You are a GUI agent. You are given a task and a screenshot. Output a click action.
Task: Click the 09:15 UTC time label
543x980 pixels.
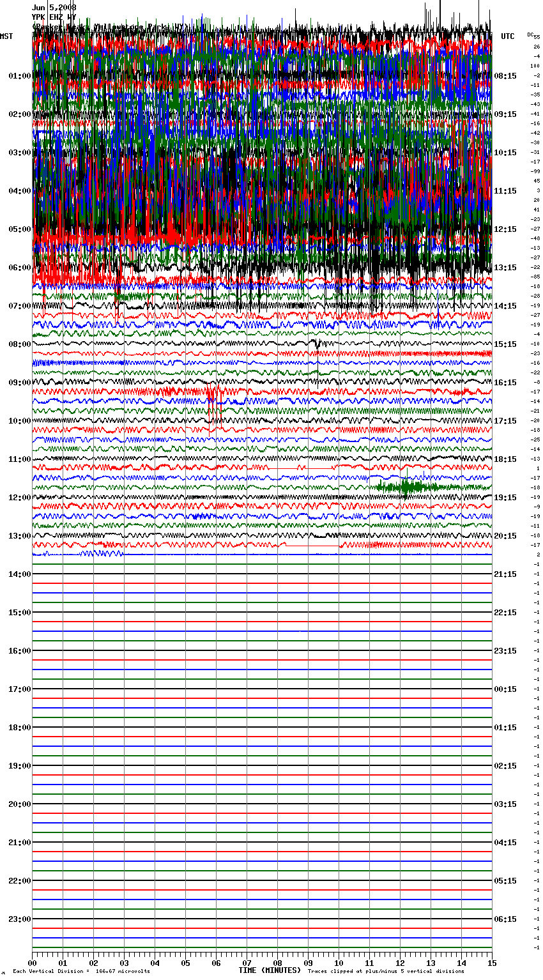(505, 114)
